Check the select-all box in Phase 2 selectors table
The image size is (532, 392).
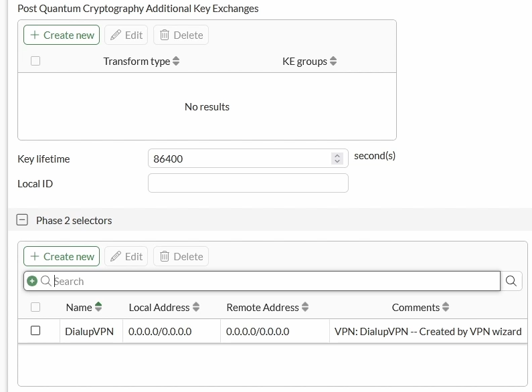coord(35,307)
